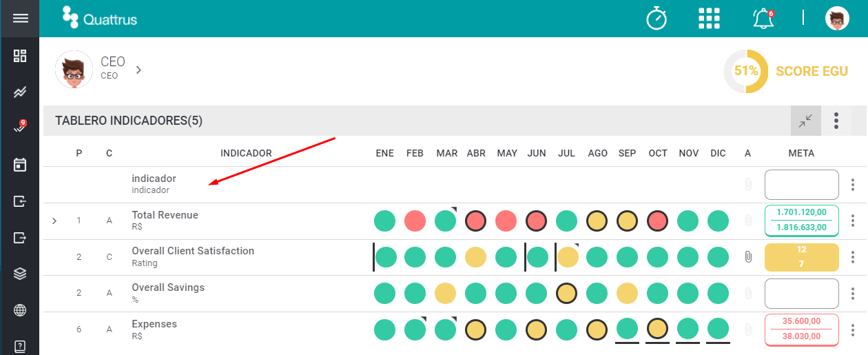
Task: Open the hamburger menu
Action: point(20,18)
